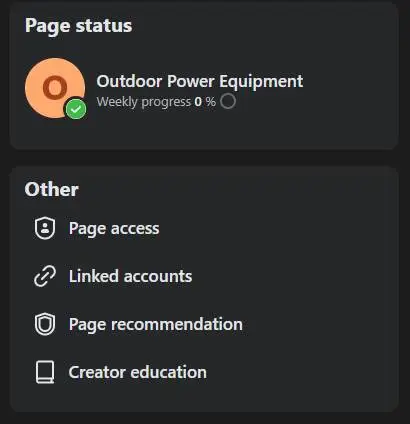This screenshot has width=410, height=424.
Task: Click the word Equipment in page title
Action: click(x=261, y=82)
